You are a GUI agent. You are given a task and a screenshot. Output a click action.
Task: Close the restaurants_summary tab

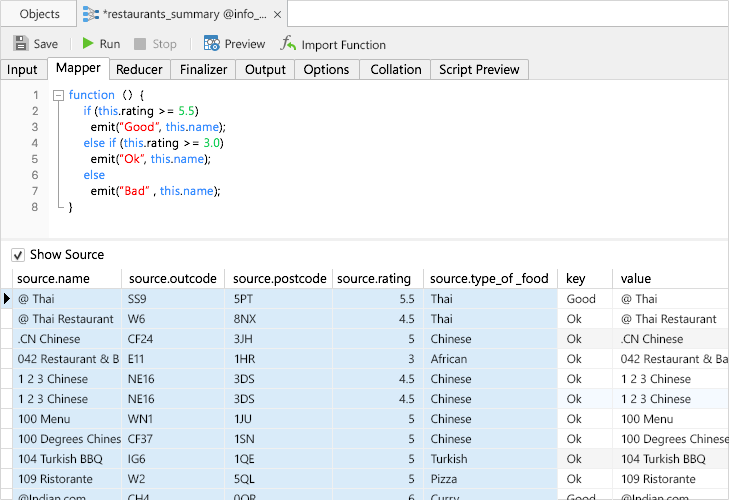click(278, 15)
